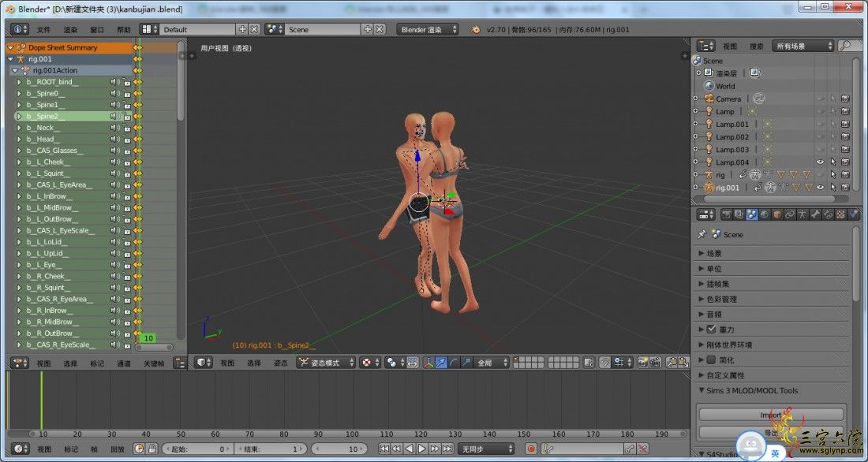The height and width of the screenshot is (462, 868).
Task: Open the 姿态 (Pose) menu in viewport header
Action: point(281,363)
